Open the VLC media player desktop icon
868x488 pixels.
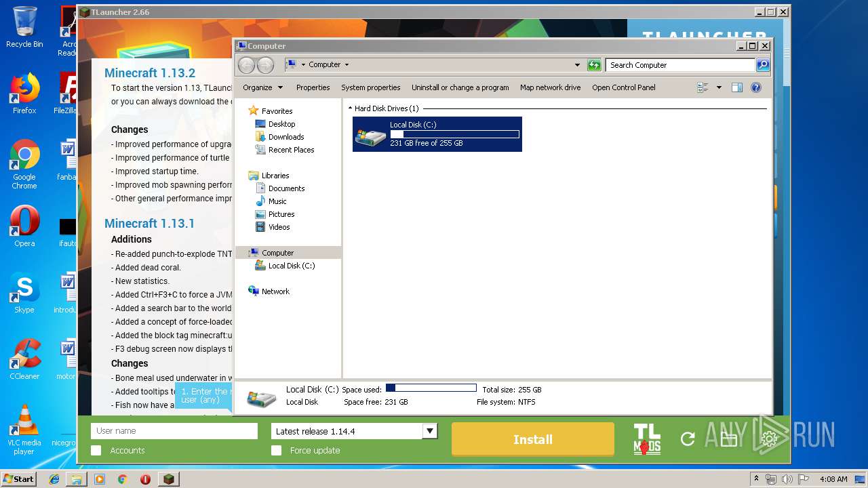(x=24, y=430)
